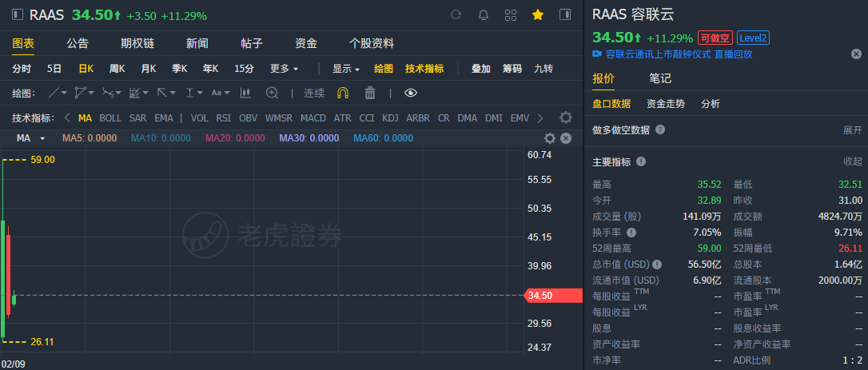The height and width of the screenshot is (370, 868).
Task: Select the VOL indicator
Action: point(199,118)
